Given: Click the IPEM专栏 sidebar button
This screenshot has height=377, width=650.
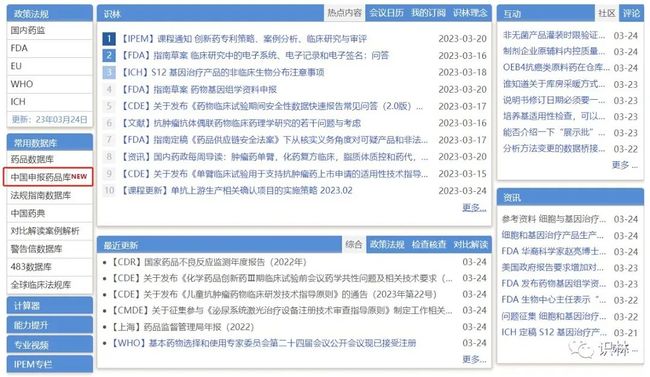Looking at the screenshot, I should point(50,364).
